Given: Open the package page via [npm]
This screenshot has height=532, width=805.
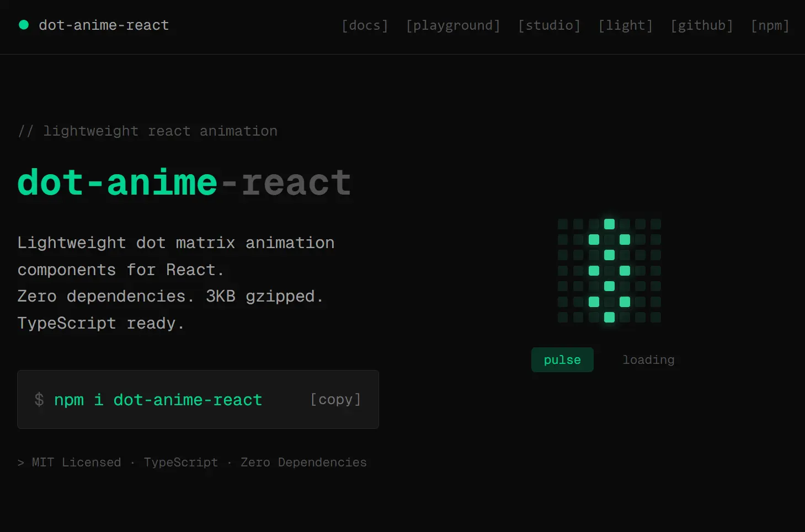Looking at the screenshot, I should pos(770,25).
